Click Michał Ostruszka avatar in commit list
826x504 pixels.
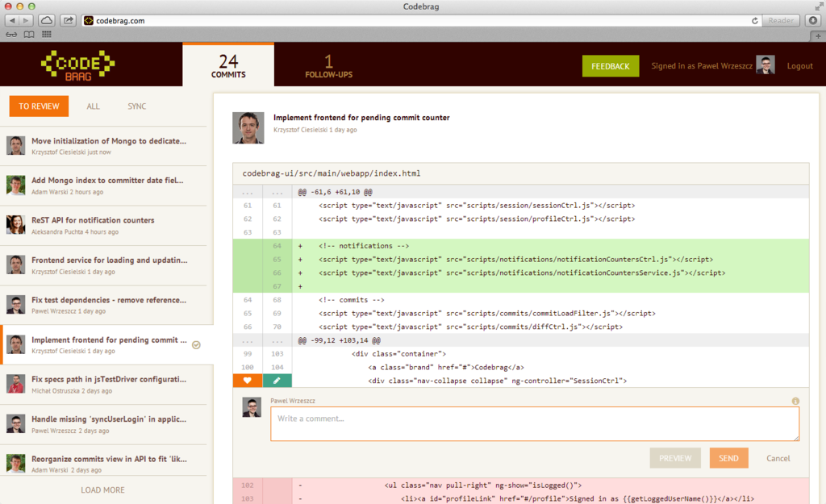tap(16, 384)
